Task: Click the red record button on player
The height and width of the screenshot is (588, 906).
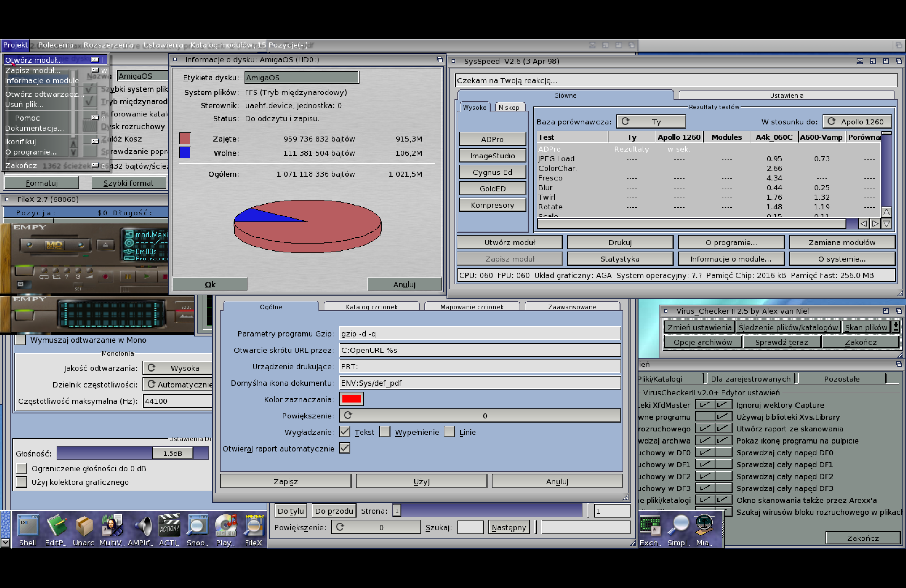Action: pyautogui.click(x=106, y=276)
